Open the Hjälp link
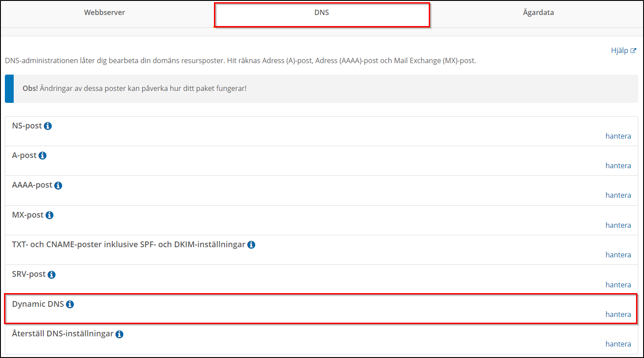Screen dimensions: 644x358 623,51
